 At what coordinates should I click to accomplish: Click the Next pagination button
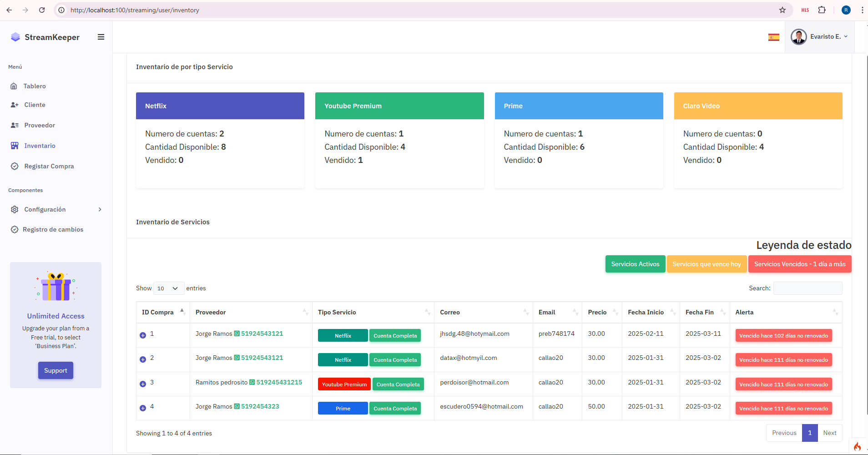coord(830,433)
